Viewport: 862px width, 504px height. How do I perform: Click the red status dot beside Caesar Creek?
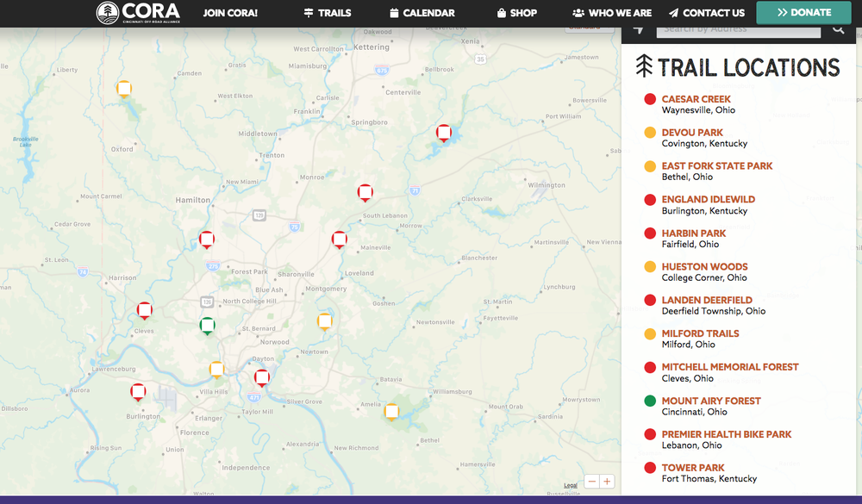[650, 99]
